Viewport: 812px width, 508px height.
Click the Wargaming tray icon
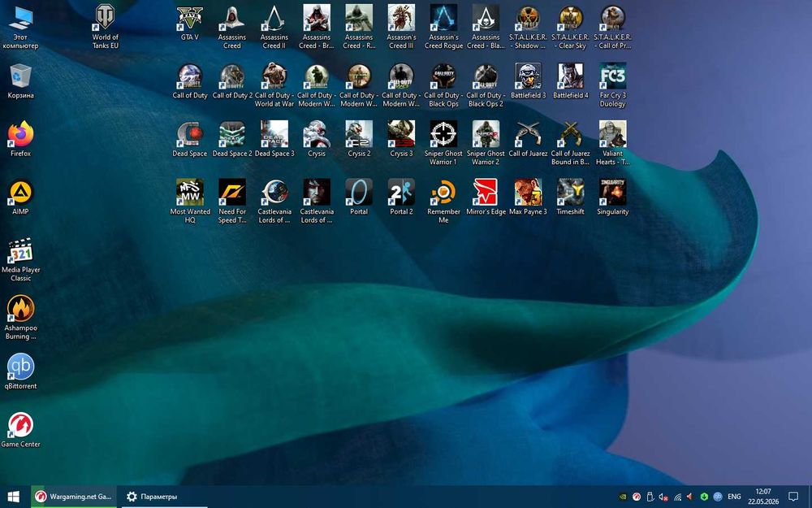637,497
